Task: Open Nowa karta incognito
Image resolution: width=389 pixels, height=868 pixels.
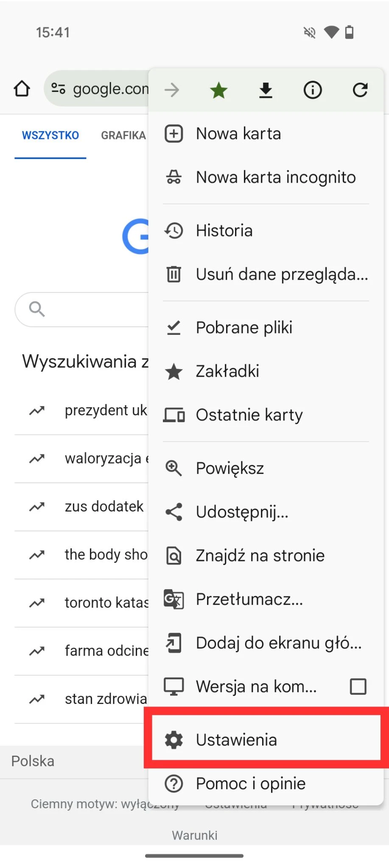Action: click(266, 177)
